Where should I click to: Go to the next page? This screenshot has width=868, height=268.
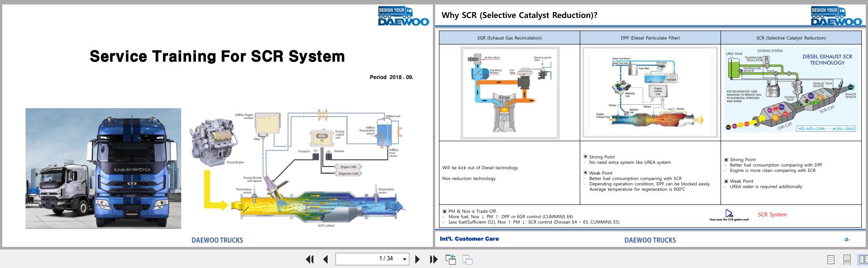click(x=417, y=259)
